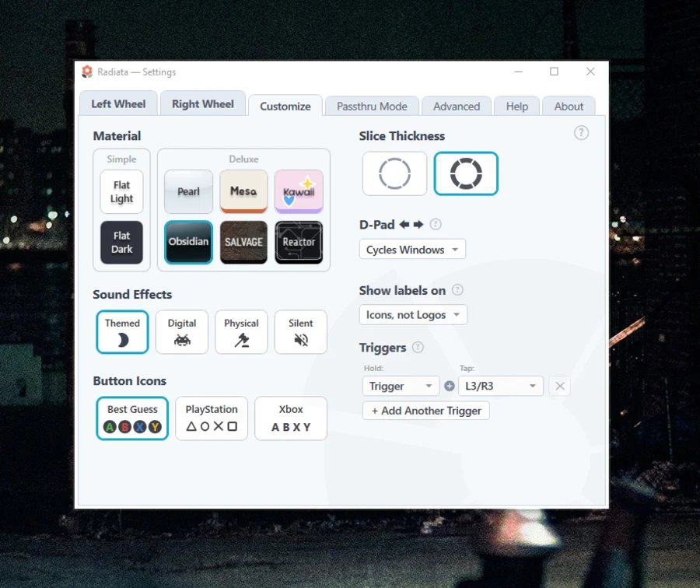Enable Themed sound effects

[x=122, y=332]
